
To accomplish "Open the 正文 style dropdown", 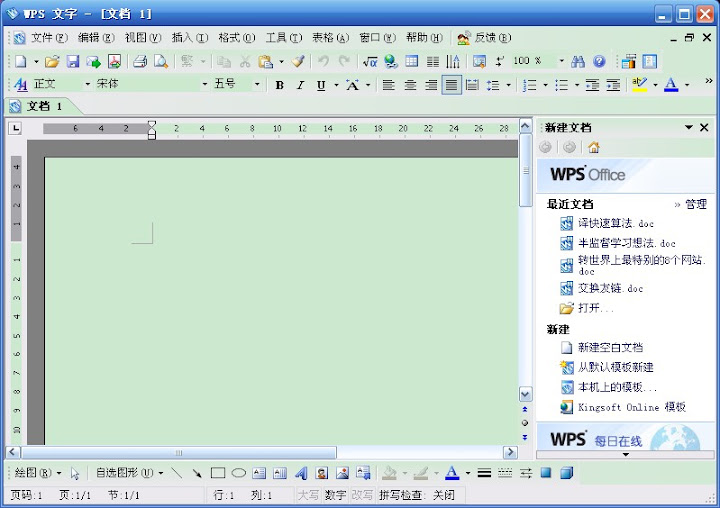I will coord(88,85).
